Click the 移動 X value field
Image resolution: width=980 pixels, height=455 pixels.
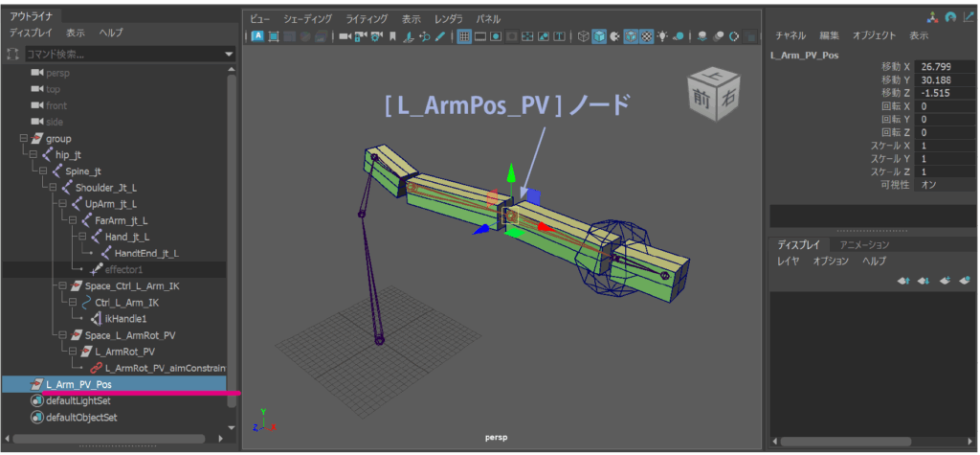[x=943, y=66]
